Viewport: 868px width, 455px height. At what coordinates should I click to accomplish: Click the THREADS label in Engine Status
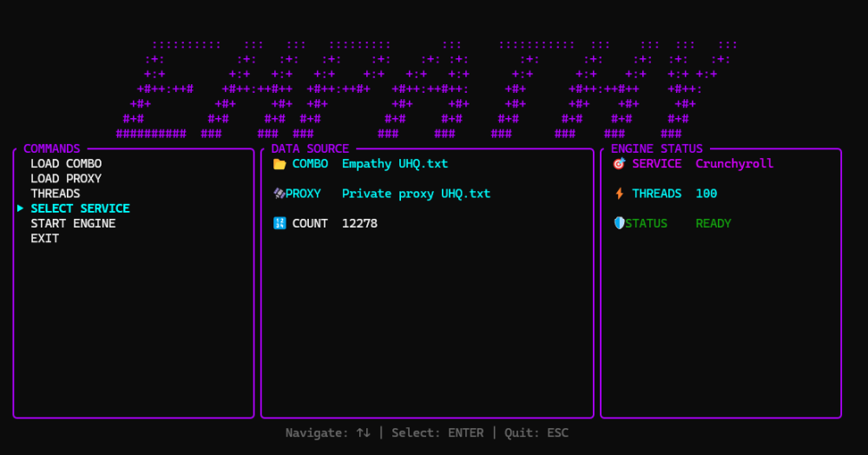pos(656,194)
